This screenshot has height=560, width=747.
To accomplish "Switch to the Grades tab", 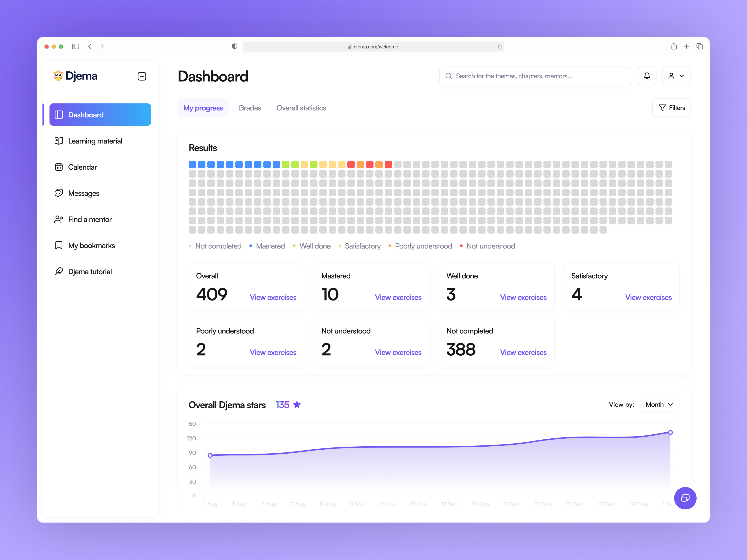I will coord(250,108).
